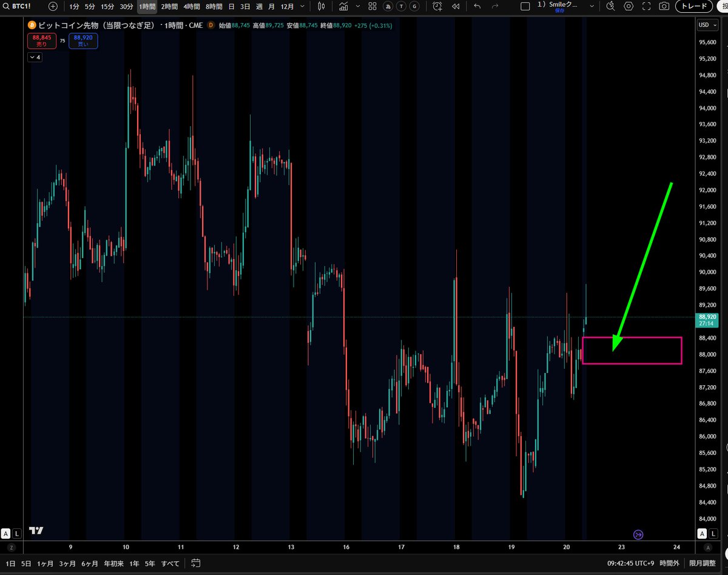This screenshot has height=575, width=728.
Task: Expand layout management dropdown arrow
Action: (x=591, y=6)
